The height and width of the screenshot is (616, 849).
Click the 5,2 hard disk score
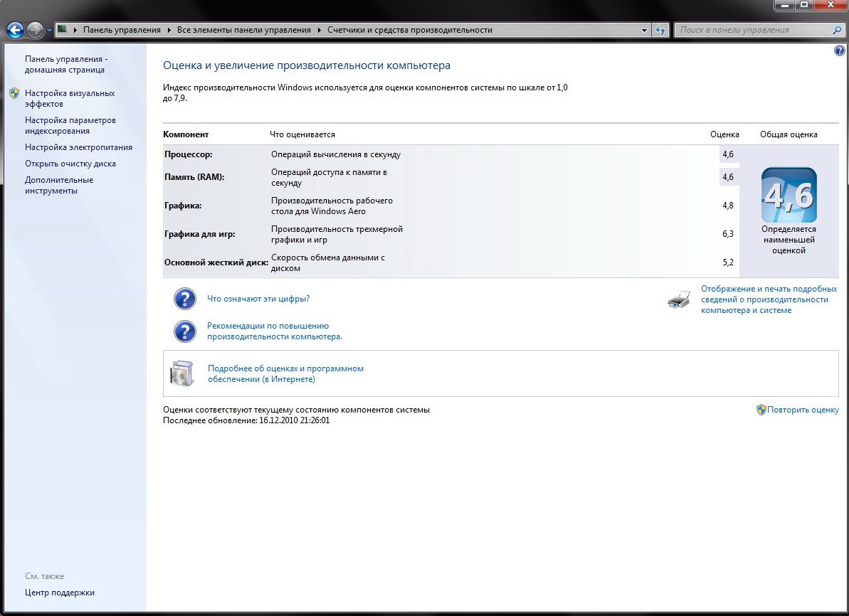[x=728, y=262]
